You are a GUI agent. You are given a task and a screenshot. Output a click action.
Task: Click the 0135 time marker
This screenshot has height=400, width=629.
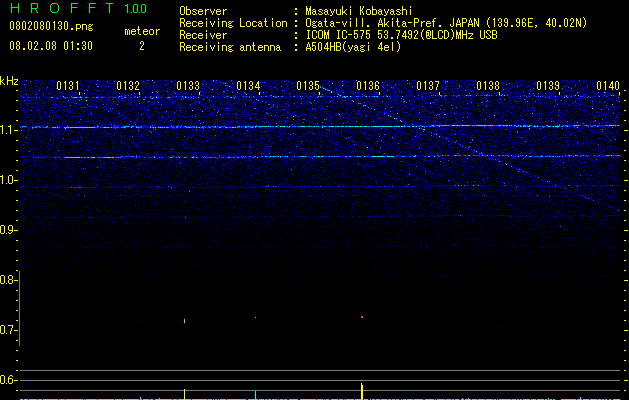click(308, 85)
